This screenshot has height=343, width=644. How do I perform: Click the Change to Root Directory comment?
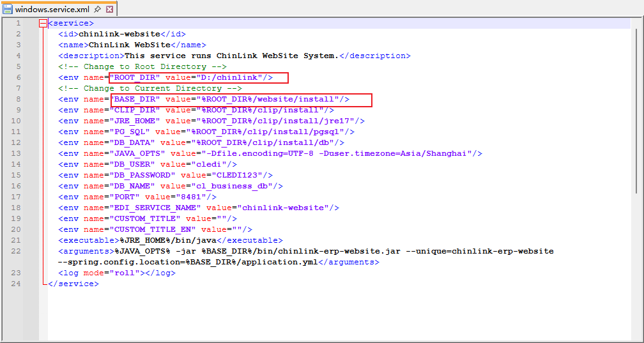click(142, 66)
